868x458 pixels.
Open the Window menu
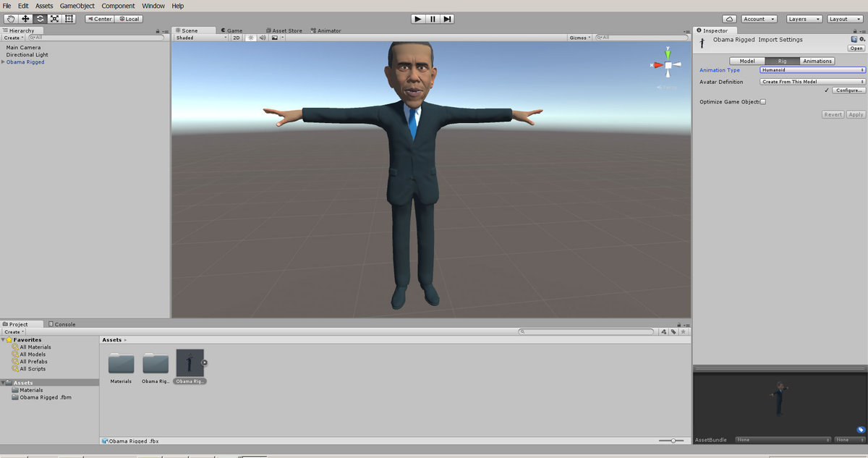point(153,6)
